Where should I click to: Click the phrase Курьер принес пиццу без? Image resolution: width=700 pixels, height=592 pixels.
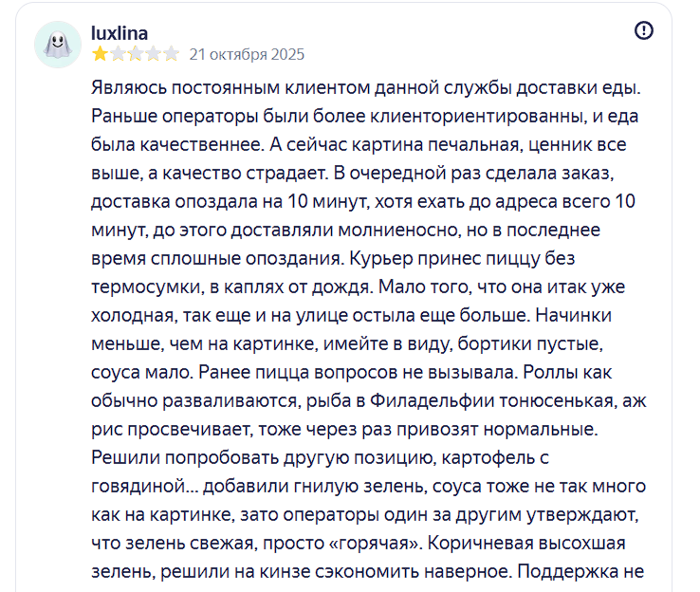tap(462, 258)
